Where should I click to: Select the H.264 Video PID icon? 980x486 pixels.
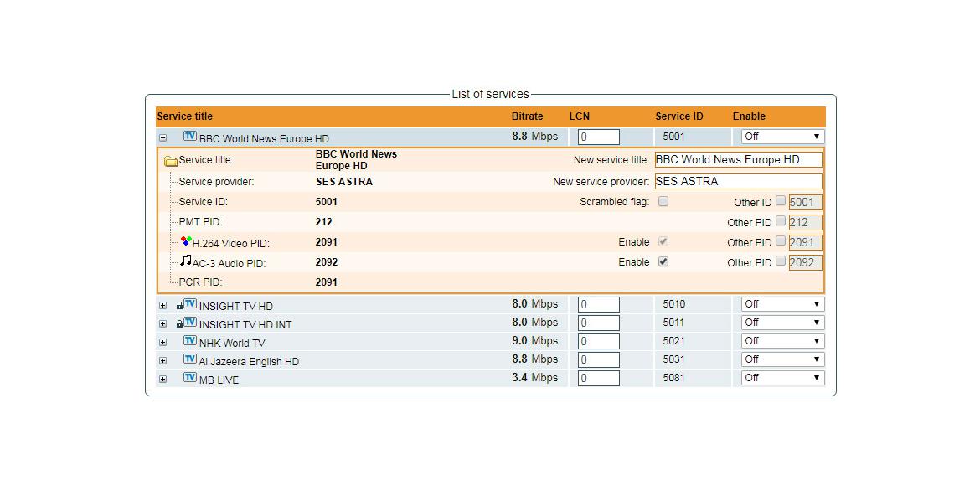point(186,240)
